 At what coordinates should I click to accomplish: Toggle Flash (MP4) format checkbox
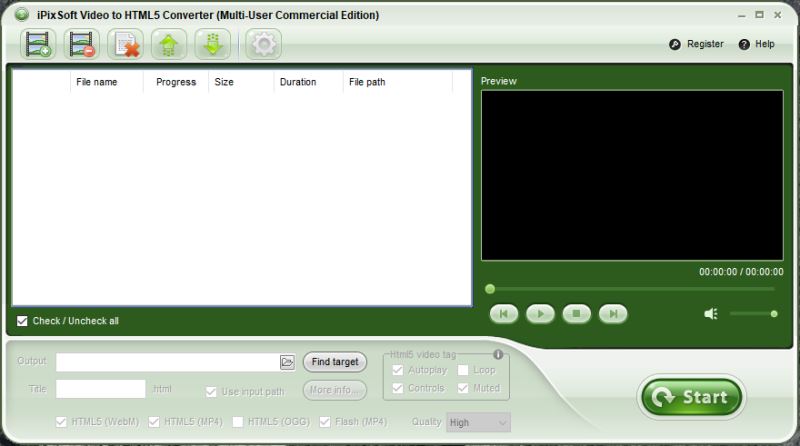pyautogui.click(x=324, y=422)
